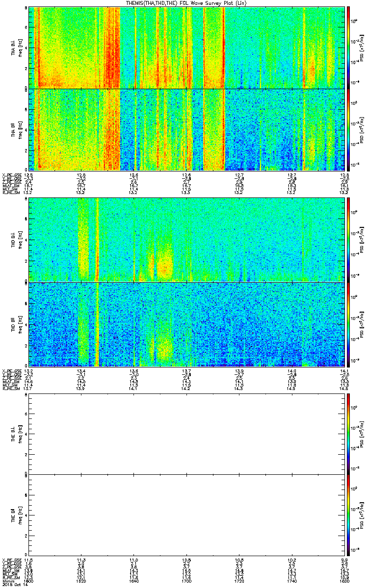
Task: Click the 1720 time tick label
Action: tap(239, 581)
